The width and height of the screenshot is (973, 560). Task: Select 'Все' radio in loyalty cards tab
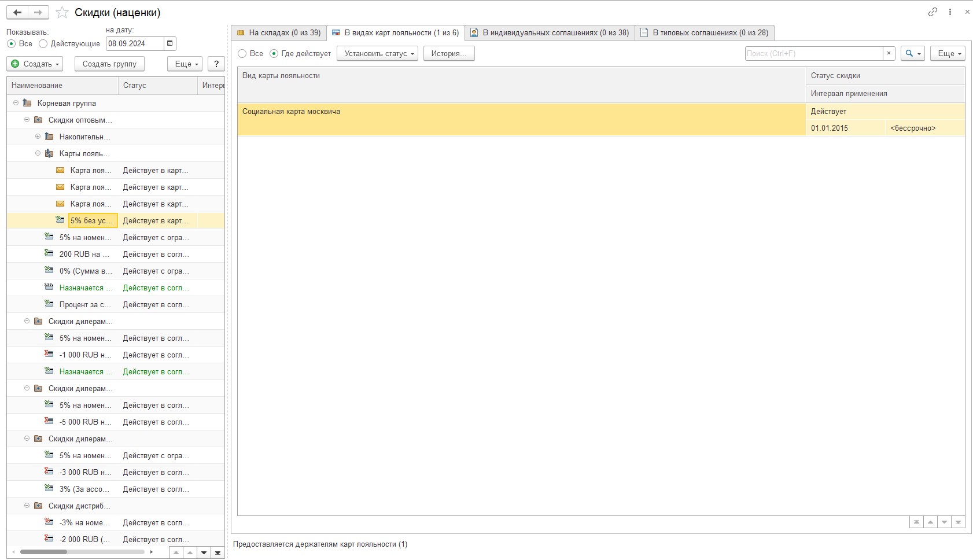click(242, 54)
